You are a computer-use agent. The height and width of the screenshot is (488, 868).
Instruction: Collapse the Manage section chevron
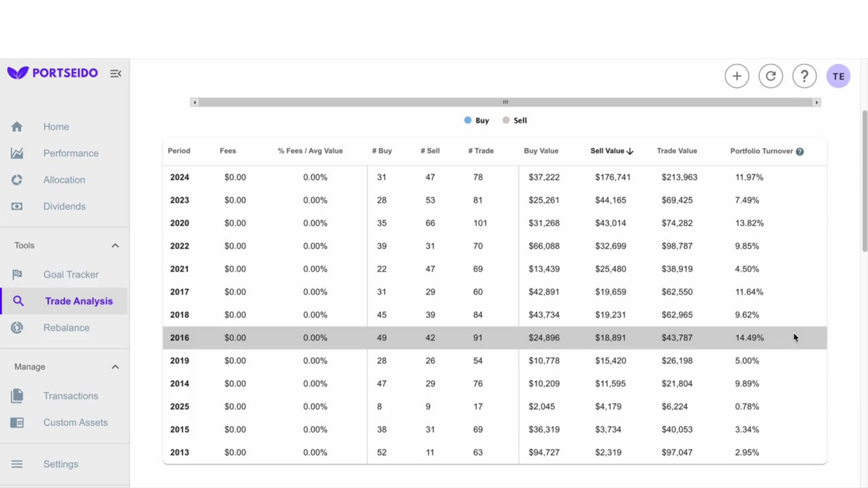pos(115,367)
